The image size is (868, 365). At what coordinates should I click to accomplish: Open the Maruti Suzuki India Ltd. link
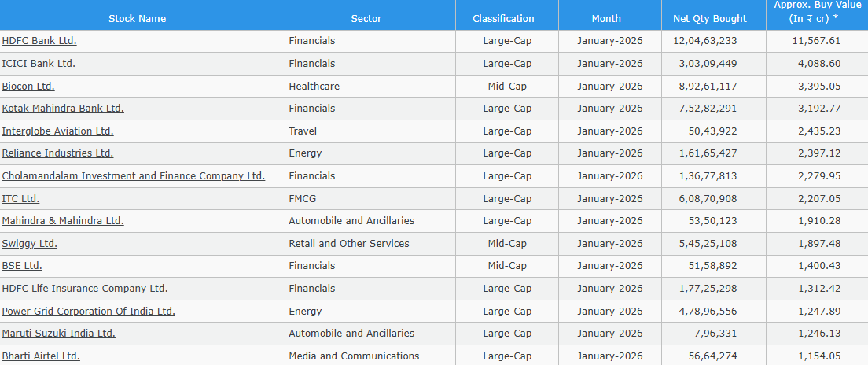[x=58, y=334]
